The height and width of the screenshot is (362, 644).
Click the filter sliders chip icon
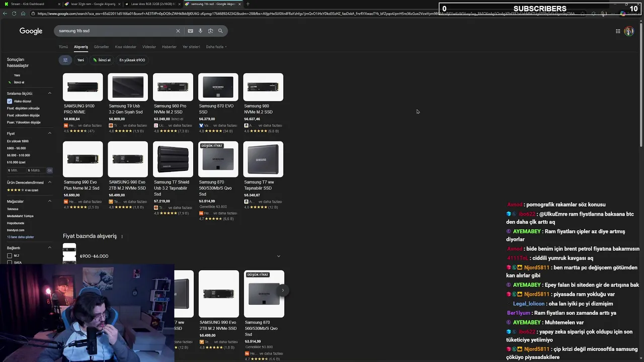[x=65, y=60]
